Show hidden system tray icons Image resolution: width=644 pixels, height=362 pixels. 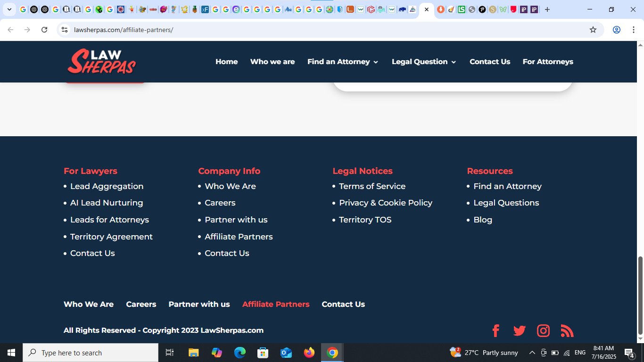point(532,353)
